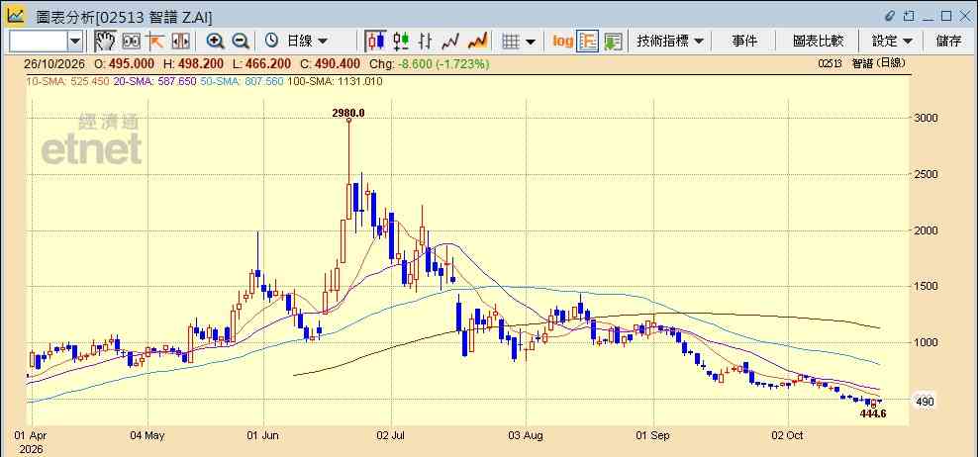The image size is (980, 457).
Task: Click the opening price O: 495.000
Action: 125,64
